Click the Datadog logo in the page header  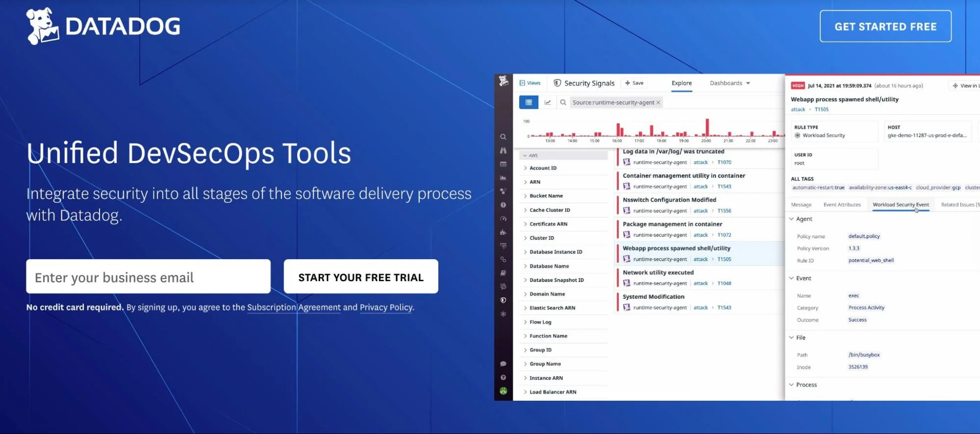[103, 26]
